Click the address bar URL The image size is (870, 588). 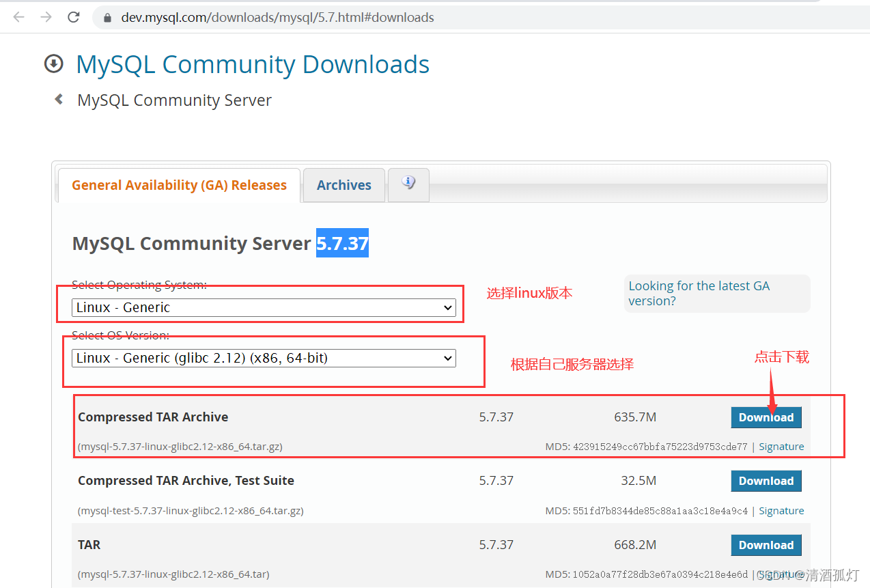coord(277,18)
